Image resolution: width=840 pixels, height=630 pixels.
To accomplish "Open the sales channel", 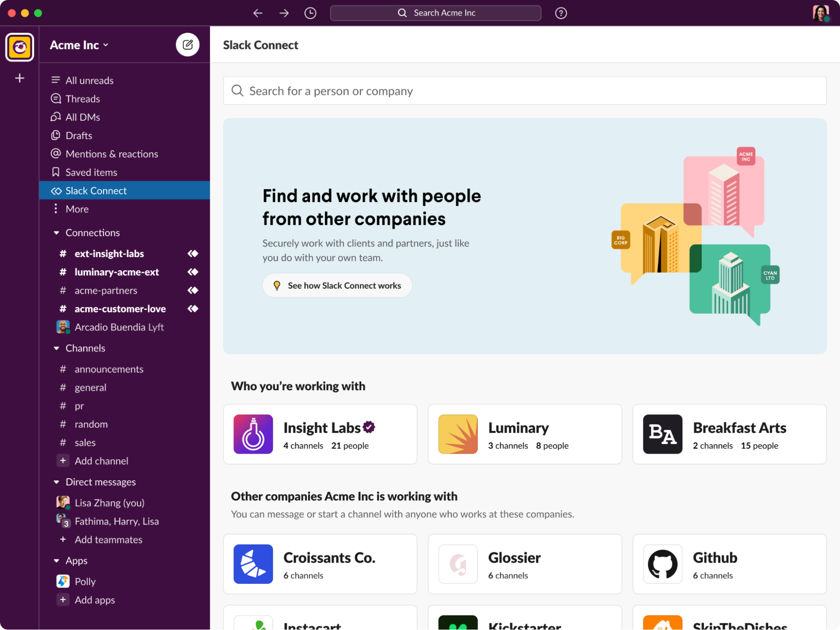I will click(124, 443).
